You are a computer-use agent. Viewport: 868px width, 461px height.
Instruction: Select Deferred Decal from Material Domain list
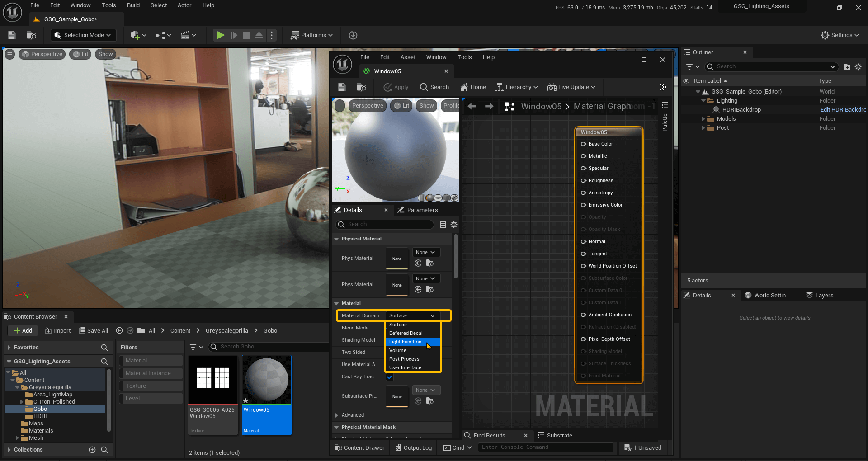(412, 334)
